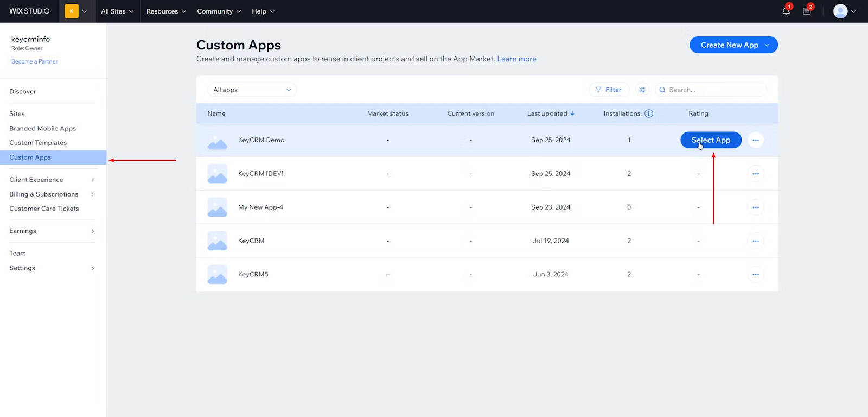Click the Filter button
The height and width of the screenshot is (417, 868).
[x=609, y=90]
